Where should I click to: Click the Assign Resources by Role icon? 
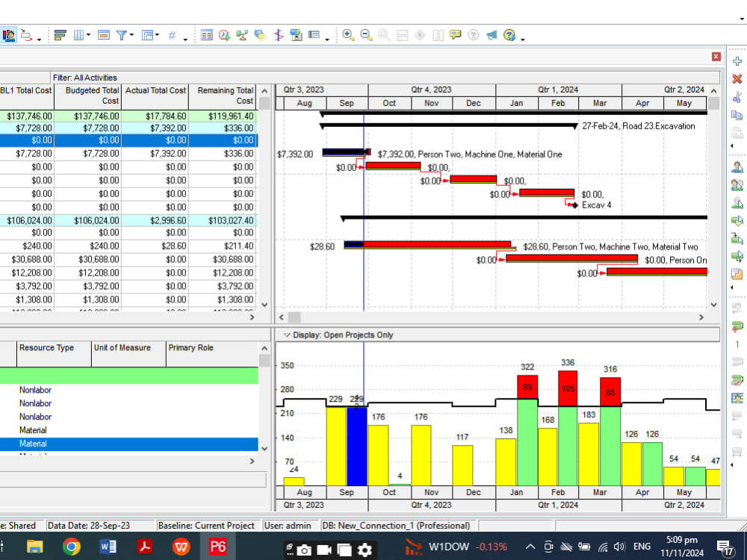(737, 184)
